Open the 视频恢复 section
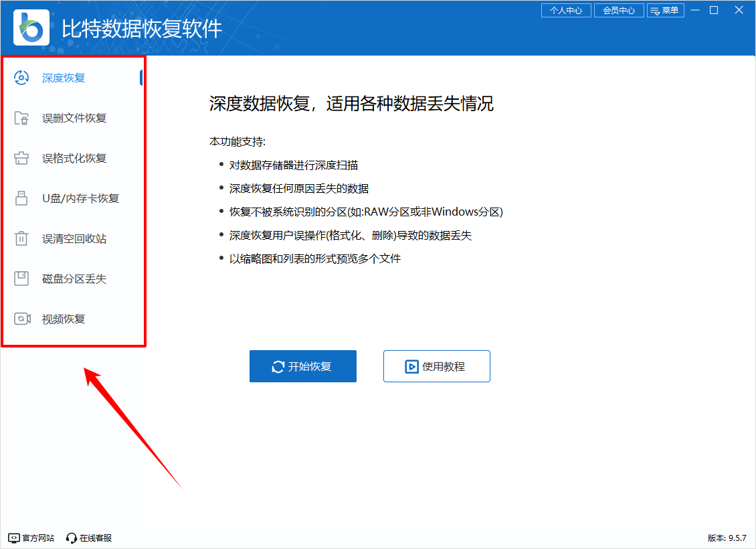The height and width of the screenshot is (549, 756). 64,319
